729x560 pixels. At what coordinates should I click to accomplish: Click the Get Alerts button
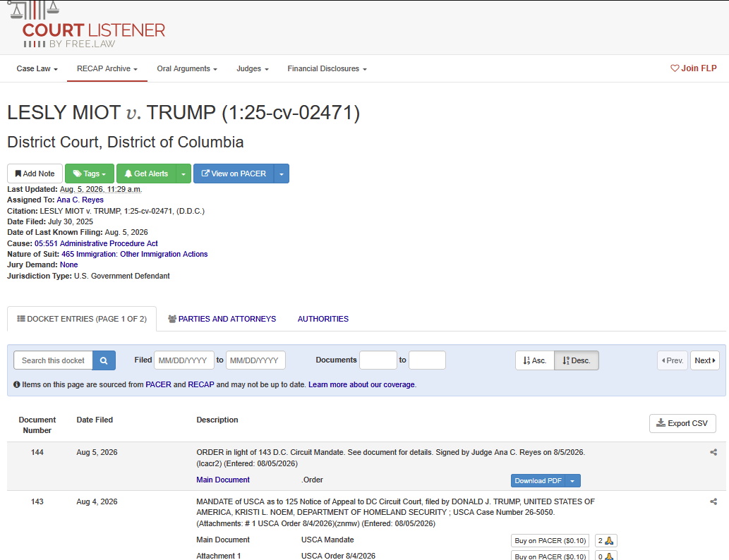(147, 174)
